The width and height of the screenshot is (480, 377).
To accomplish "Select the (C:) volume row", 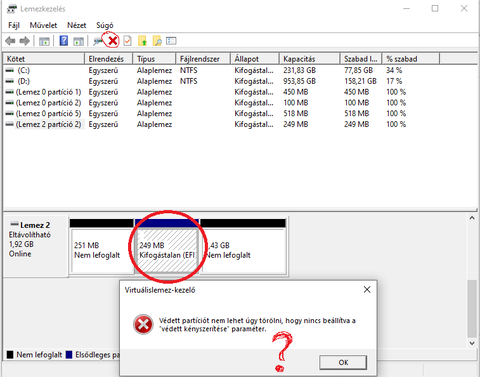I will (x=222, y=70).
